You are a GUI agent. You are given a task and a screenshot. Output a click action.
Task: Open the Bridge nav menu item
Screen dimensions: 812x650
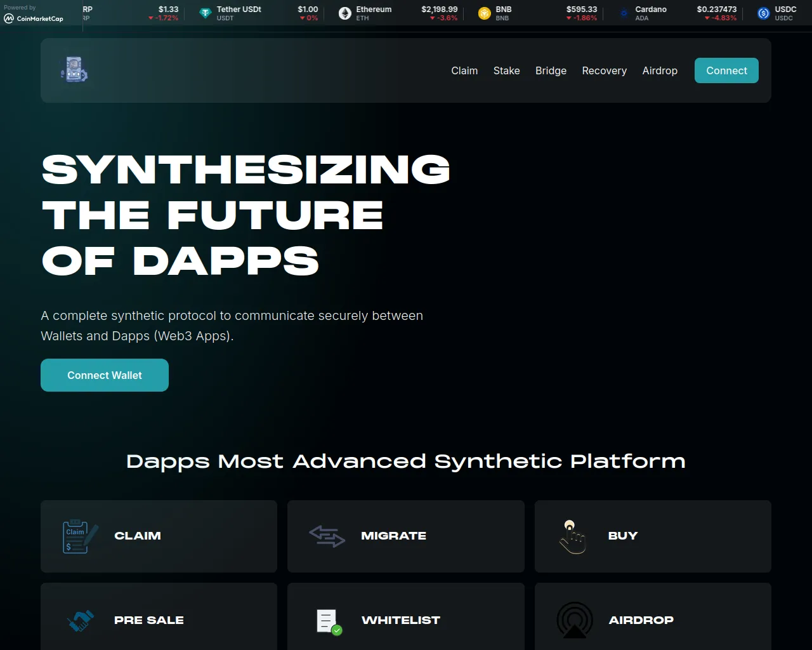click(x=551, y=70)
